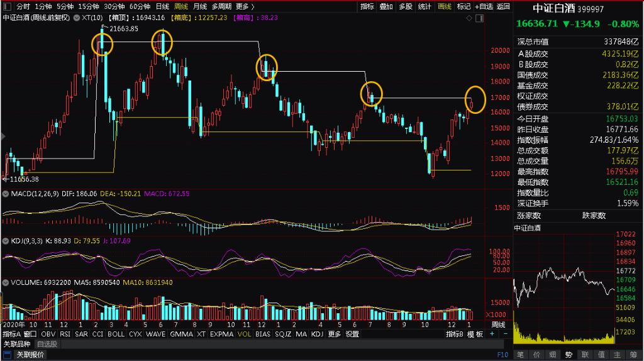
Task: Open indicator 设置 settings
Action: pyautogui.click(x=352, y=335)
